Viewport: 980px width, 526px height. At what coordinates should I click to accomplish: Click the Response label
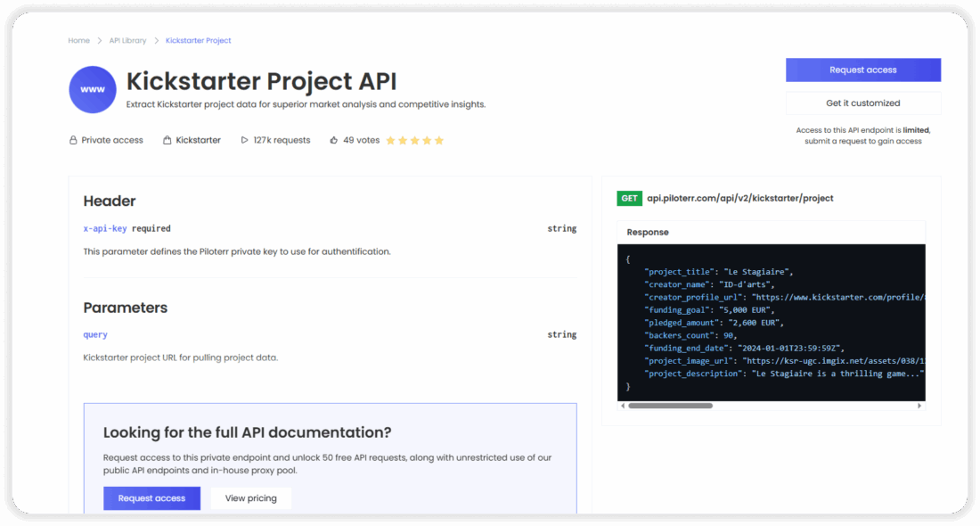[648, 232]
